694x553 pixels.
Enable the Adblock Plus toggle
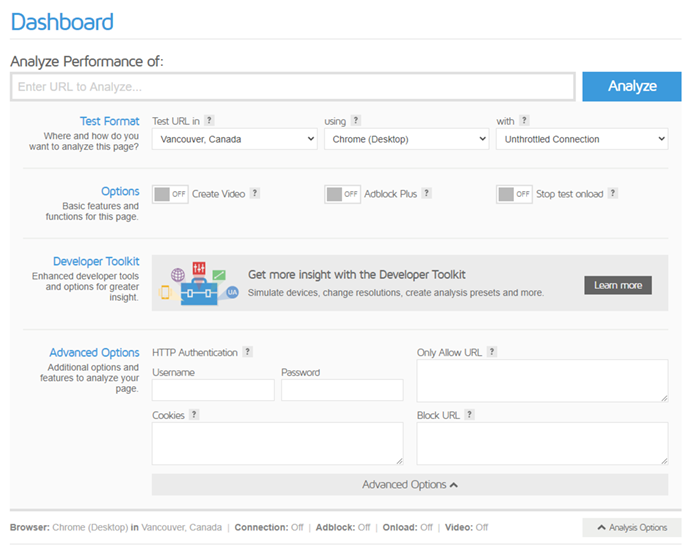pos(343,194)
